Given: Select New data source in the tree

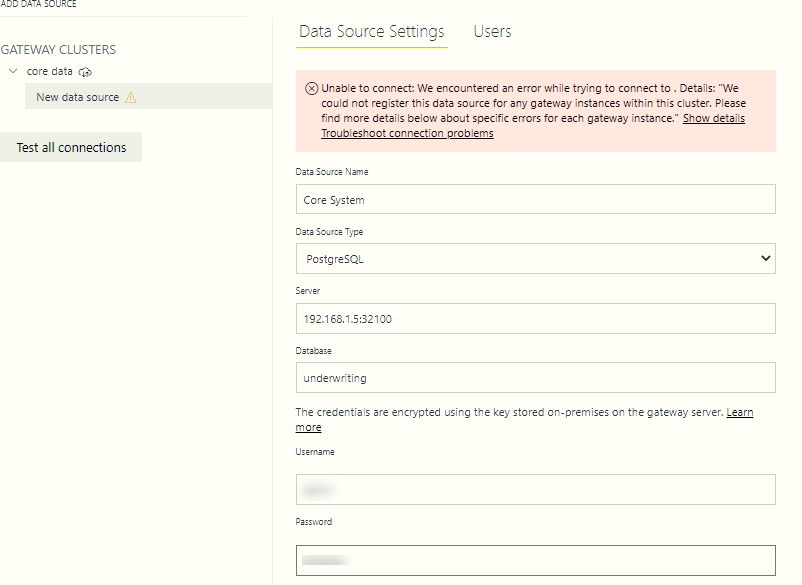Looking at the screenshot, I should (x=77, y=97).
